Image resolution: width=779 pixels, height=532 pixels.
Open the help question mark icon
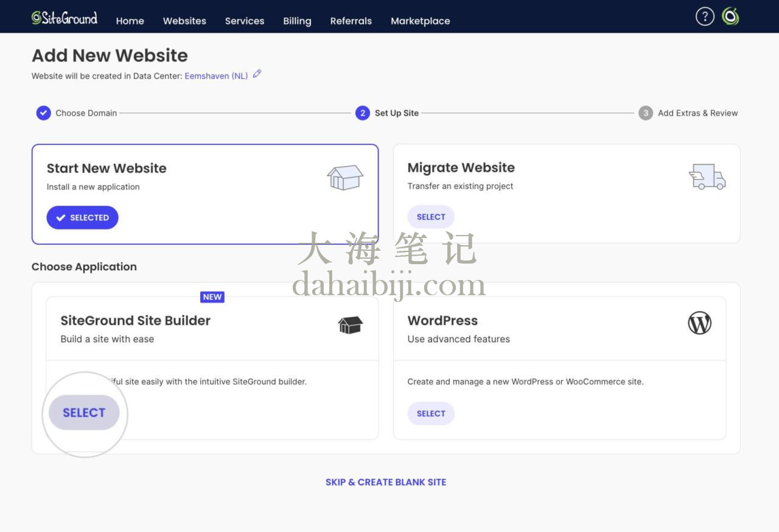(x=705, y=16)
